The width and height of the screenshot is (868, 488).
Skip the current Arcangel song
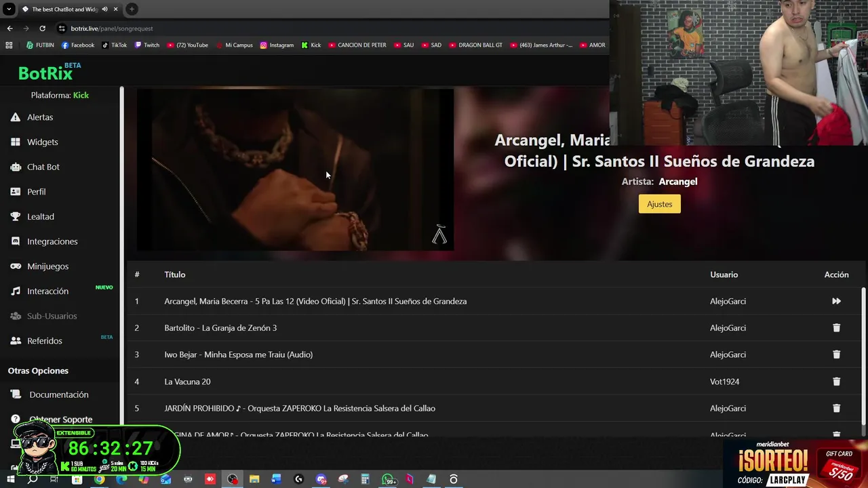point(836,301)
